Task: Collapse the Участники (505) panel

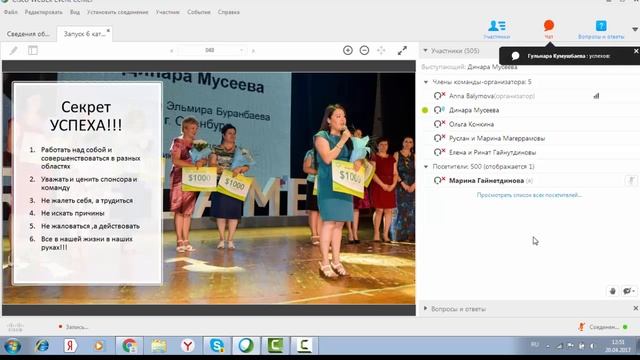Action: pos(425,51)
